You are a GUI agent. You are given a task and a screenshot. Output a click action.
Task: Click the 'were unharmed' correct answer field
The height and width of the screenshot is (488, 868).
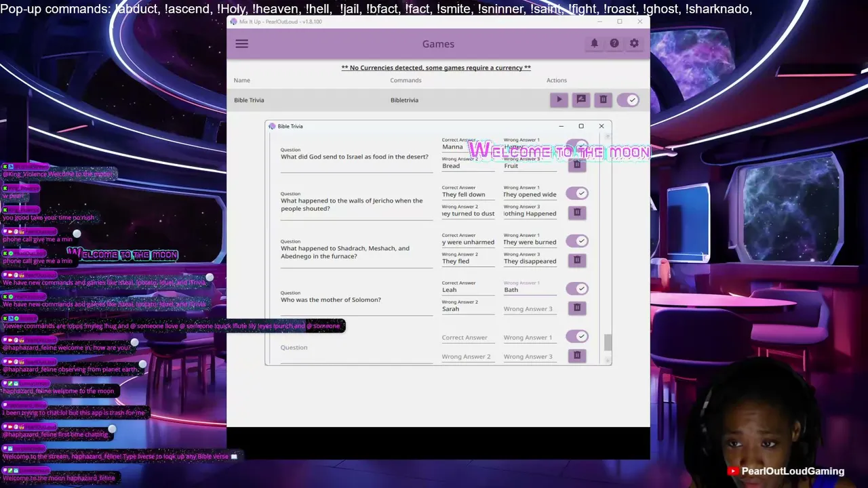coord(468,240)
